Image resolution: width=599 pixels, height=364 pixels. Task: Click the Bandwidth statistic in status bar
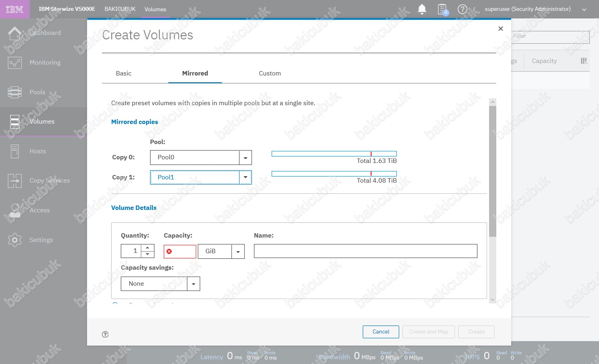[371, 356]
